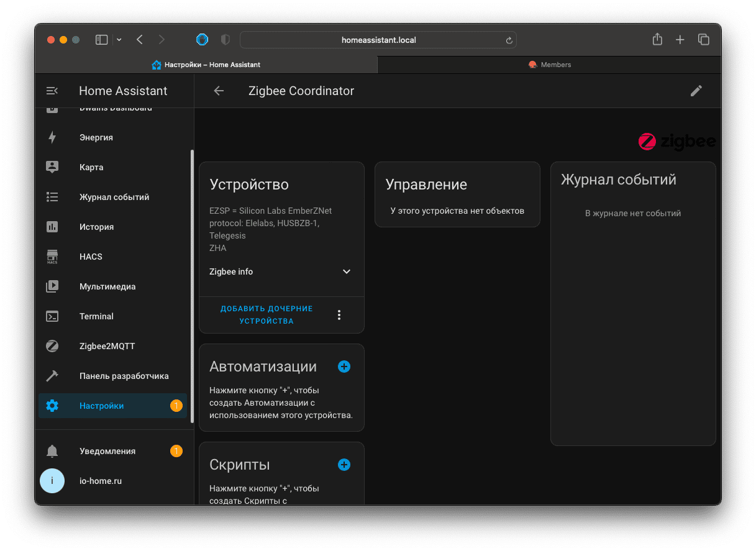Open Уведомления notifications panel

click(x=107, y=451)
